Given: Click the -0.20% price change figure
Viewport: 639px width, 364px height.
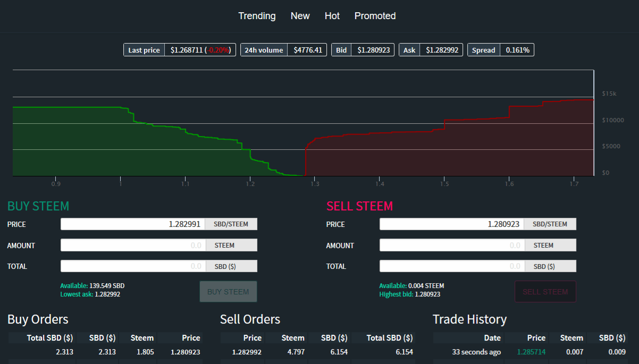Looking at the screenshot, I should [218, 50].
